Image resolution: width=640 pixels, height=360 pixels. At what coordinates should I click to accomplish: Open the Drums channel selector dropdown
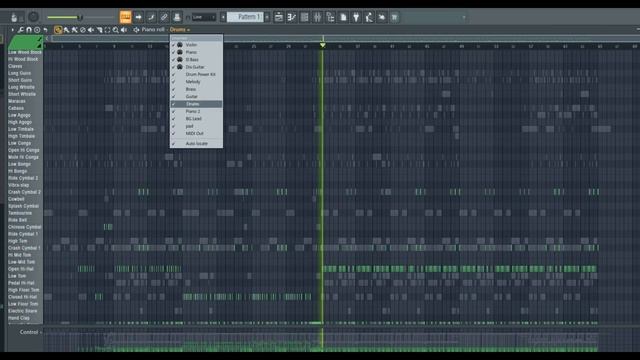pyautogui.click(x=180, y=30)
